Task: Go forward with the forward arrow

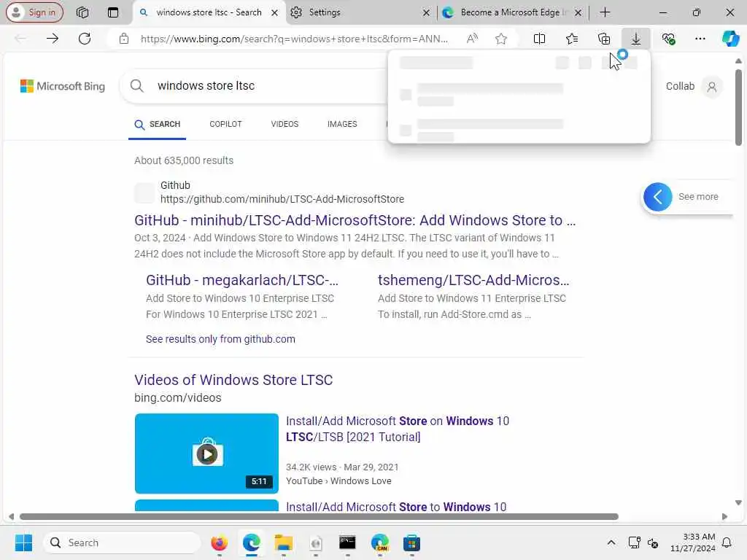Action: 53,39
